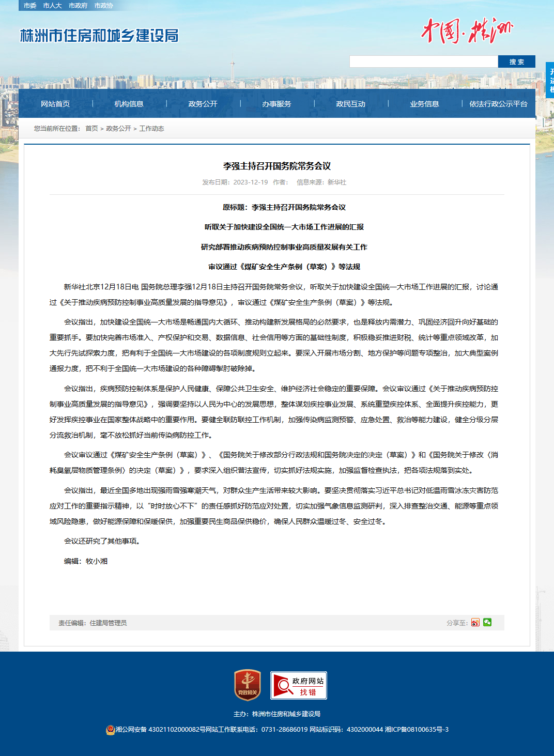Click the police shield icon in footer
This screenshot has width=554, height=756.
[x=110, y=730]
